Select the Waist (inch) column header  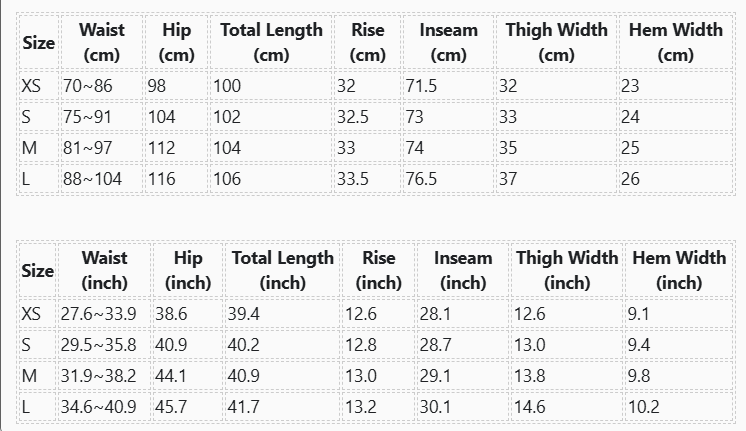[104, 270]
